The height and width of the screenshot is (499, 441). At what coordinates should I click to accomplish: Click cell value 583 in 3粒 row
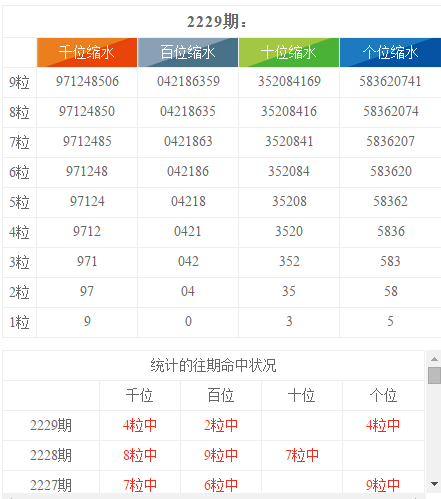pyautogui.click(x=390, y=261)
